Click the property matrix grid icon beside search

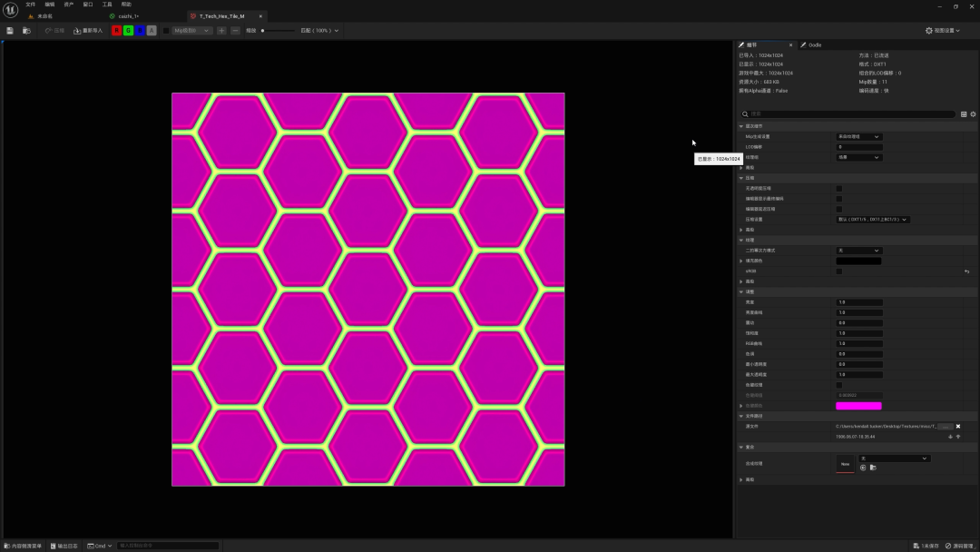coord(964,114)
